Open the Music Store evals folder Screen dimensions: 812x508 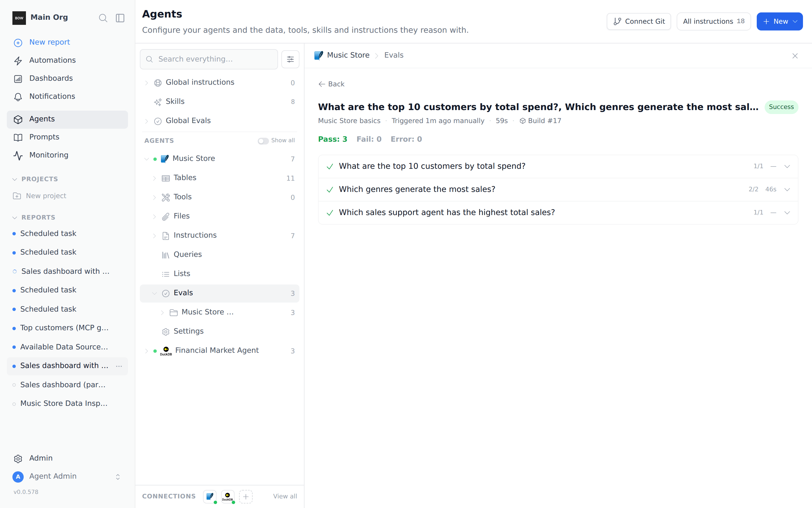219,312
